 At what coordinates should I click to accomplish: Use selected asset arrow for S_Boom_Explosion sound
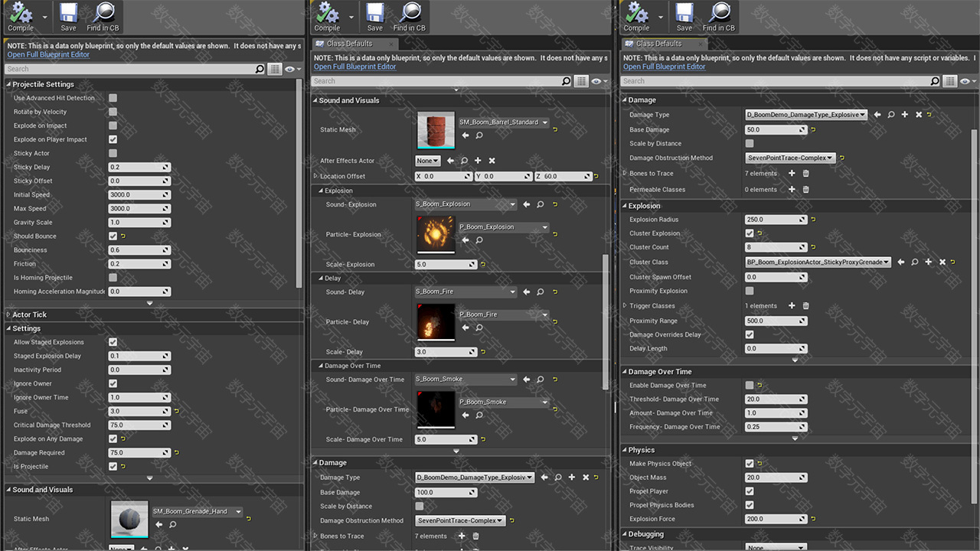pyautogui.click(x=526, y=204)
